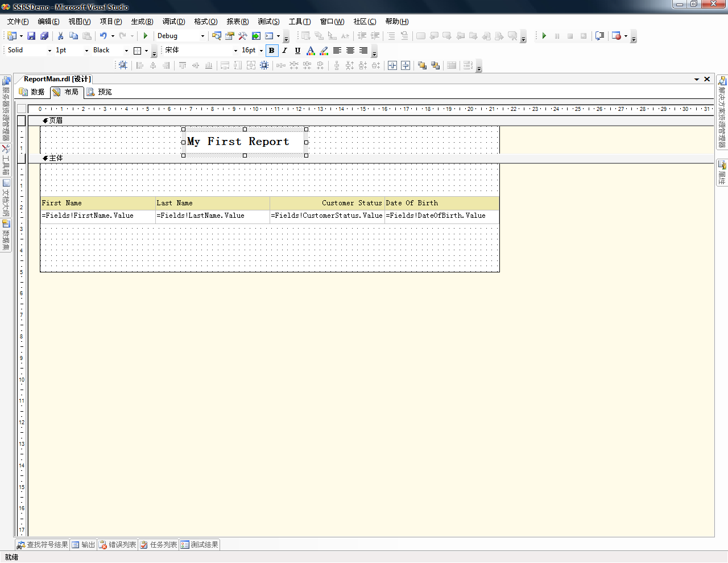Switch to the 预览 tab
The image size is (728, 563).
click(x=100, y=92)
